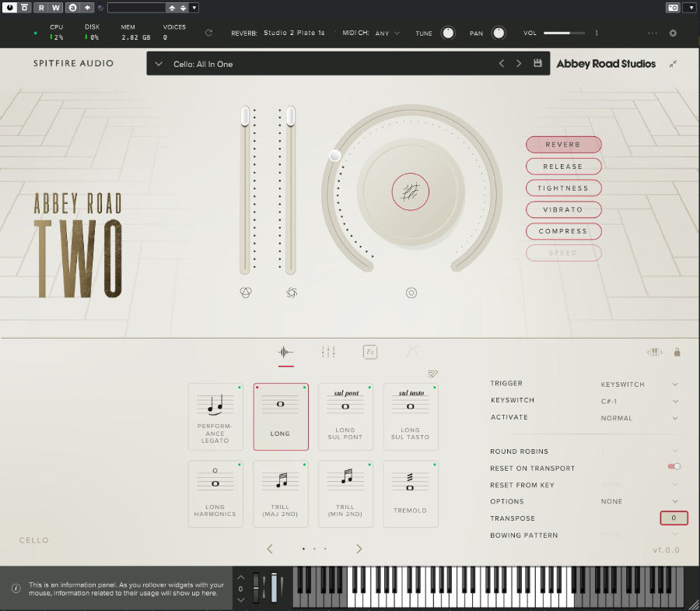Select Long Sul Pont articulation
The image size is (700, 611).
click(345, 416)
